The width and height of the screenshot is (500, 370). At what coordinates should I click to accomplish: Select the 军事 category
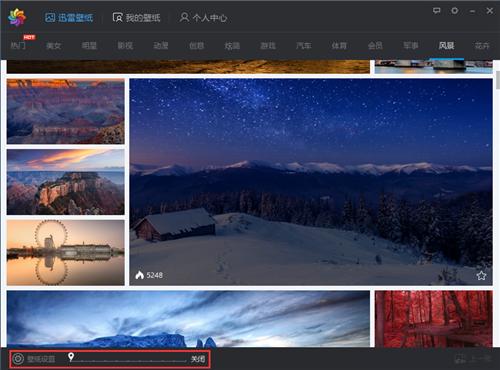pyautogui.click(x=411, y=45)
